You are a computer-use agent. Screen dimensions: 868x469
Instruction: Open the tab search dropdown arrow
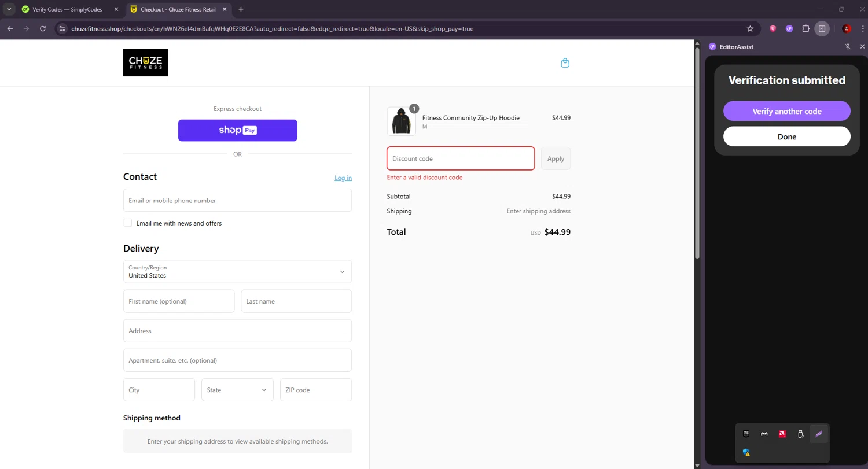click(x=9, y=9)
